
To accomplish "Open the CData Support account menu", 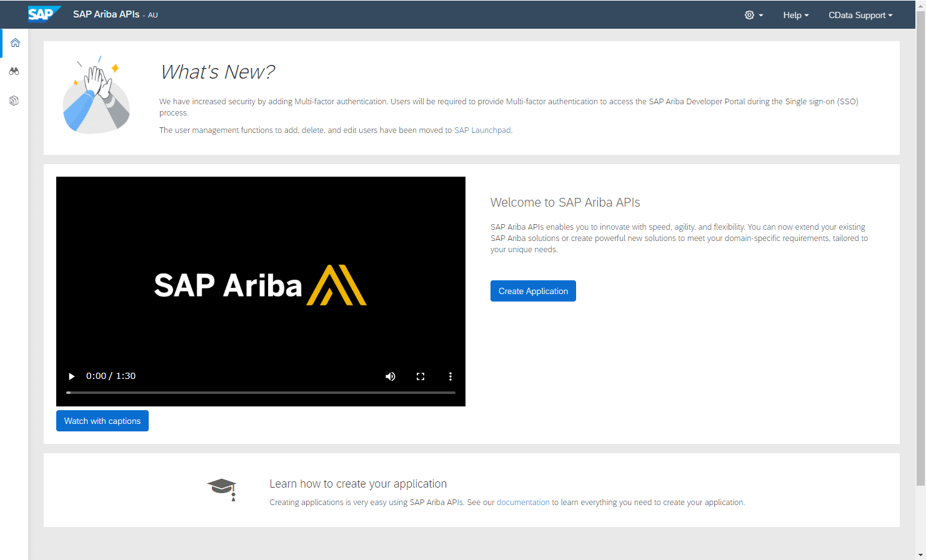I will point(860,15).
